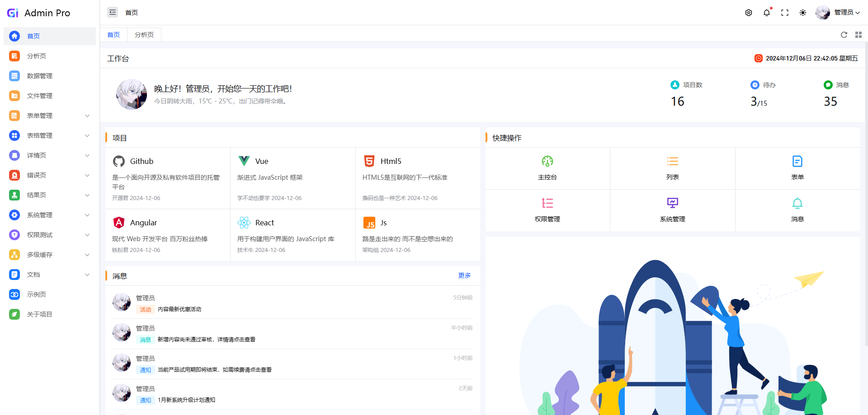The width and height of the screenshot is (868, 415).
Task: Open 示例页 in sidebar
Action: 50,294
